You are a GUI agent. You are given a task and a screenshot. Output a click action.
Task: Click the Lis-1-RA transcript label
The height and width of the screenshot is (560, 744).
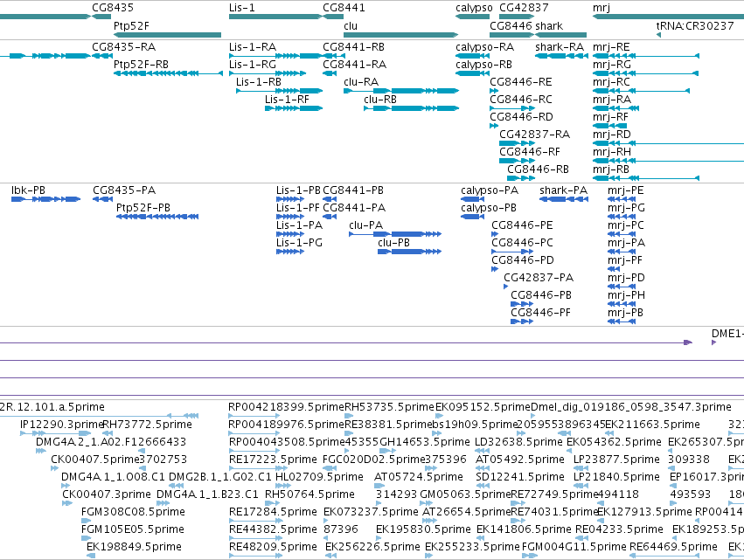click(253, 47)
